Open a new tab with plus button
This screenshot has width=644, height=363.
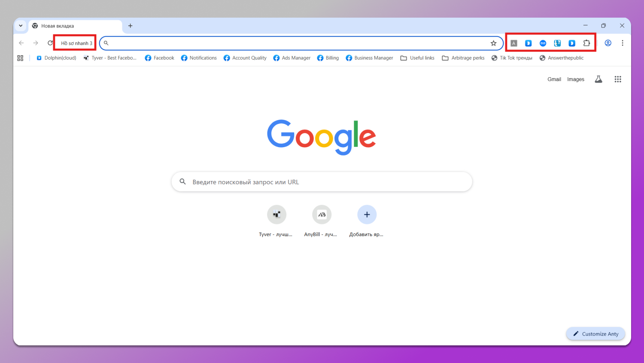click(131, 26)
